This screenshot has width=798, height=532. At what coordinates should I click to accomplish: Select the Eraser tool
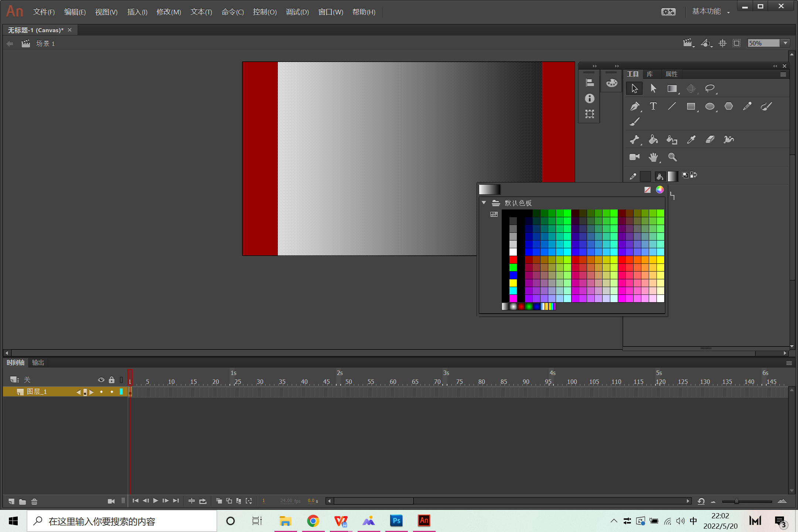pyautogui.click(x=710, y=139)
